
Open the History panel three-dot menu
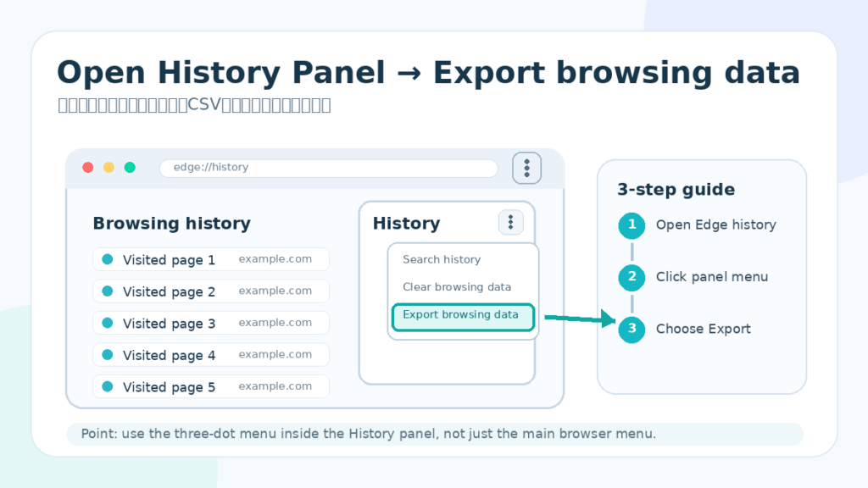point(510,223)
